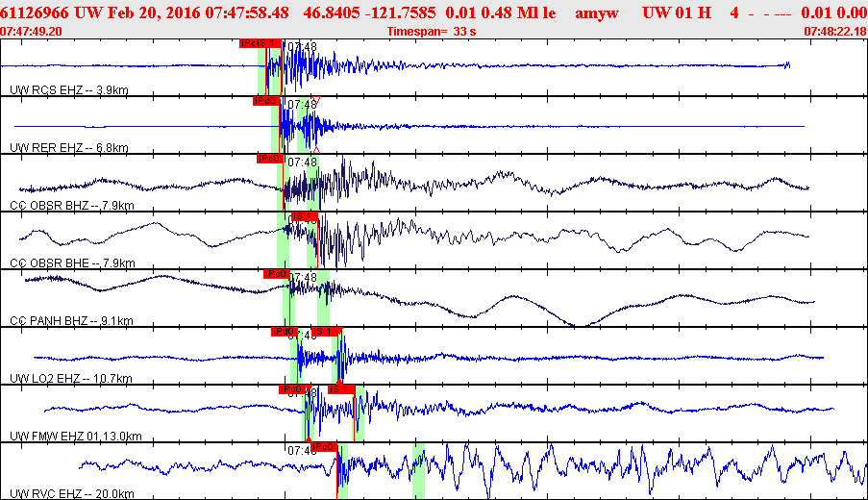The width and height of the screenshot is (868, 500).
Task: Click the station label UW RCS EHZ -- 3.9km
Action: click(x=69, y=89)
